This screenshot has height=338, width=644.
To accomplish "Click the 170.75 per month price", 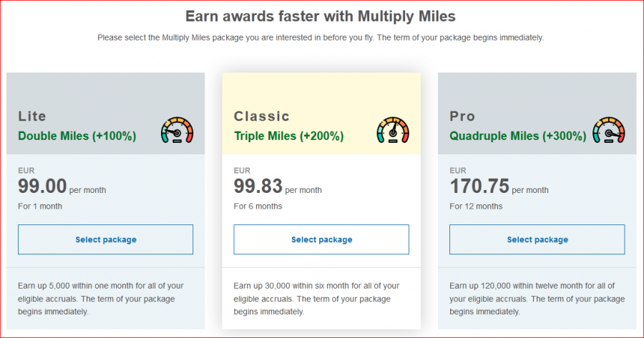I will coord(499,187).
